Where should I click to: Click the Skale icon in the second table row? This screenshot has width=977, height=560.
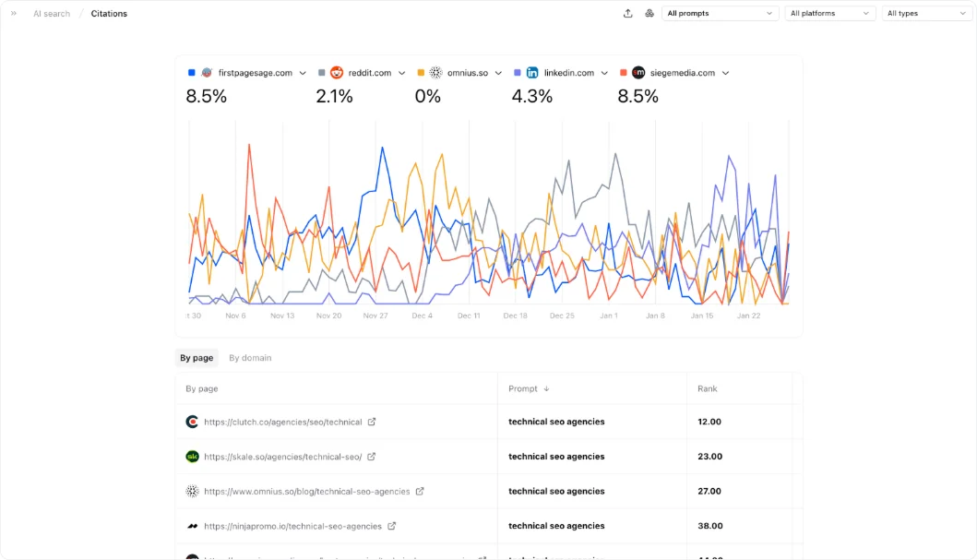pos(192,456)
